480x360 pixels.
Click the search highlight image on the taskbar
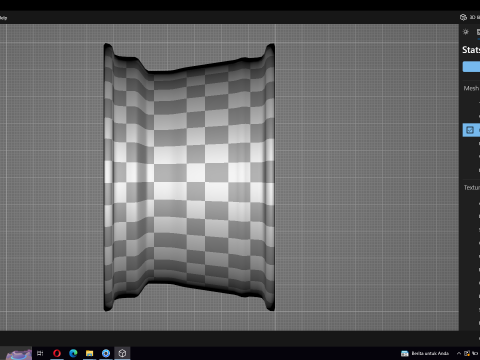pyautogui.click(x=18, y=354)
